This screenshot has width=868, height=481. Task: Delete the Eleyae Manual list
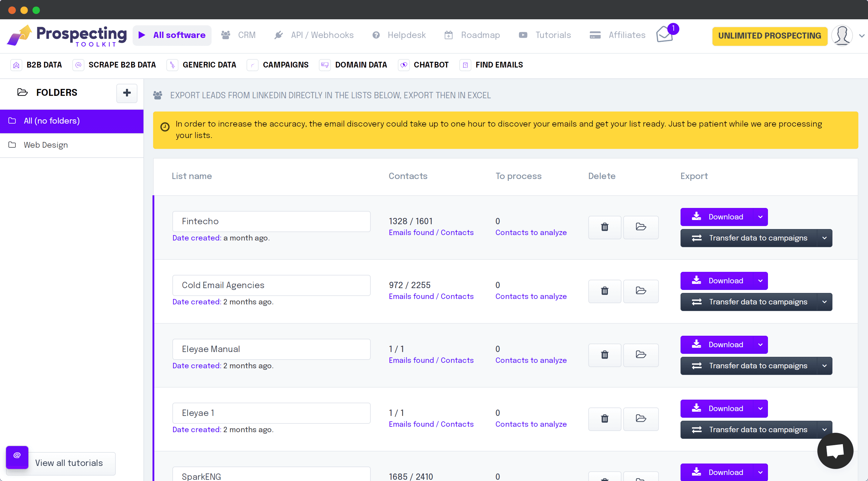pyautogui.click(x=605, y=355)
